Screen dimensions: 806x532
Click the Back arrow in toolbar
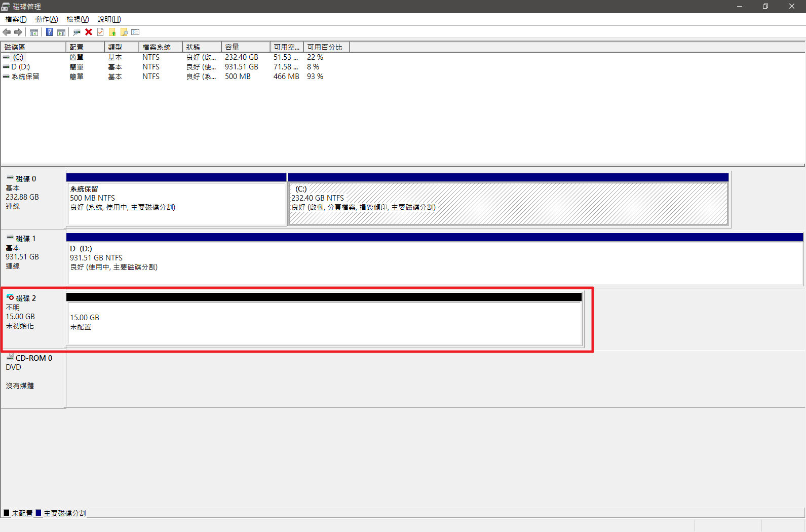coord(7,32)
